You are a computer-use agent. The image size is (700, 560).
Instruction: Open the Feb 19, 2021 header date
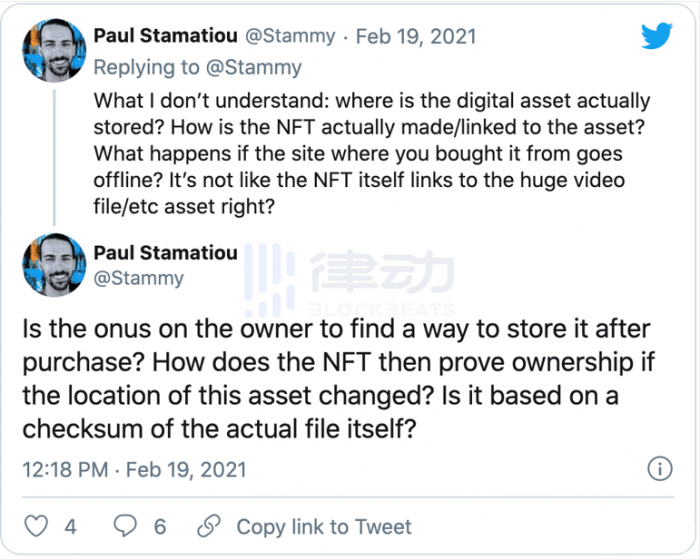416,36
